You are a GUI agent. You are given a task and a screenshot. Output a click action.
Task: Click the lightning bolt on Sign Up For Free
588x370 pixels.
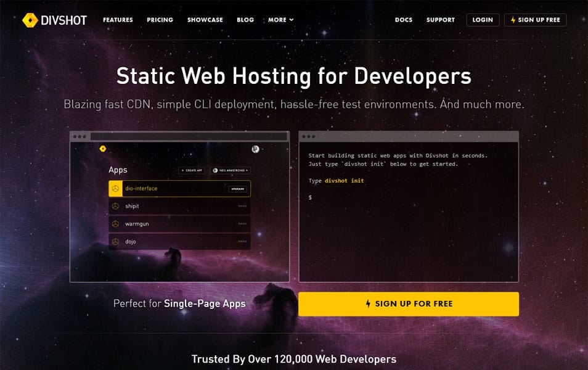click(369, 304)
